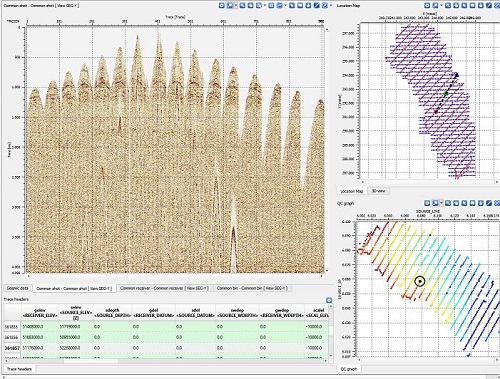Viewport: 500px width, 379px height.
Task: Open dropdown arrow next to seismic view mode icon
Action: (x=236, y=5)
